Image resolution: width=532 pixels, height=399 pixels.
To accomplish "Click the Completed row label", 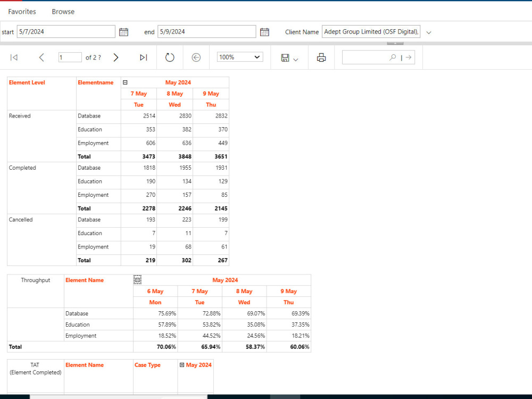I will (22, 168).
